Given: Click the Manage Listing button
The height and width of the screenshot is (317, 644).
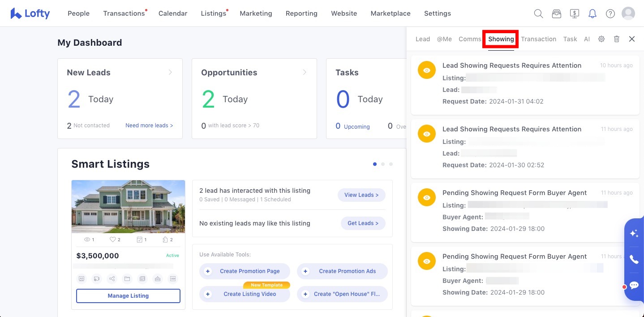Looking at the screenshot, I should pyautogui.click(x=128, y=296).
